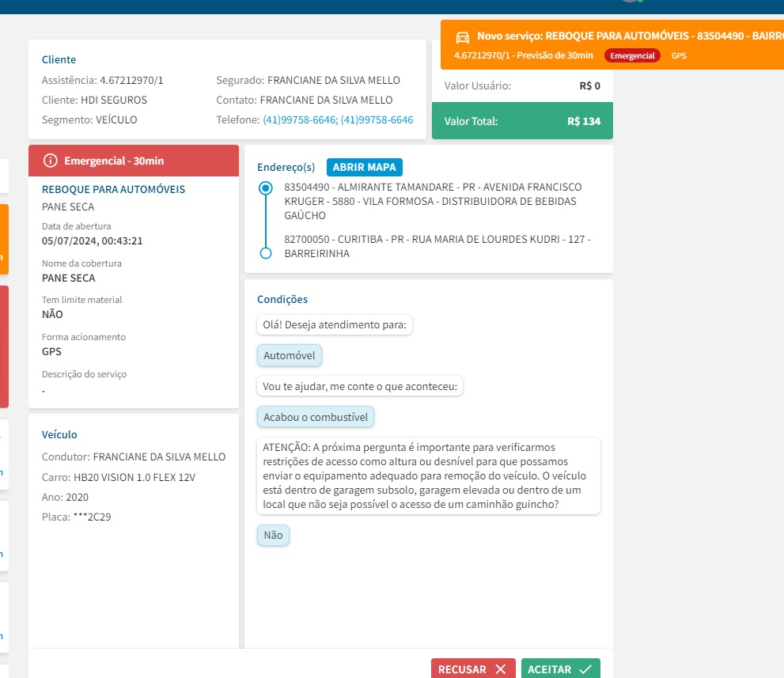This screenshot has height=678, width=784.
Task: Click the Valor Total R$ 134 box
Action: tap(522, 121)
